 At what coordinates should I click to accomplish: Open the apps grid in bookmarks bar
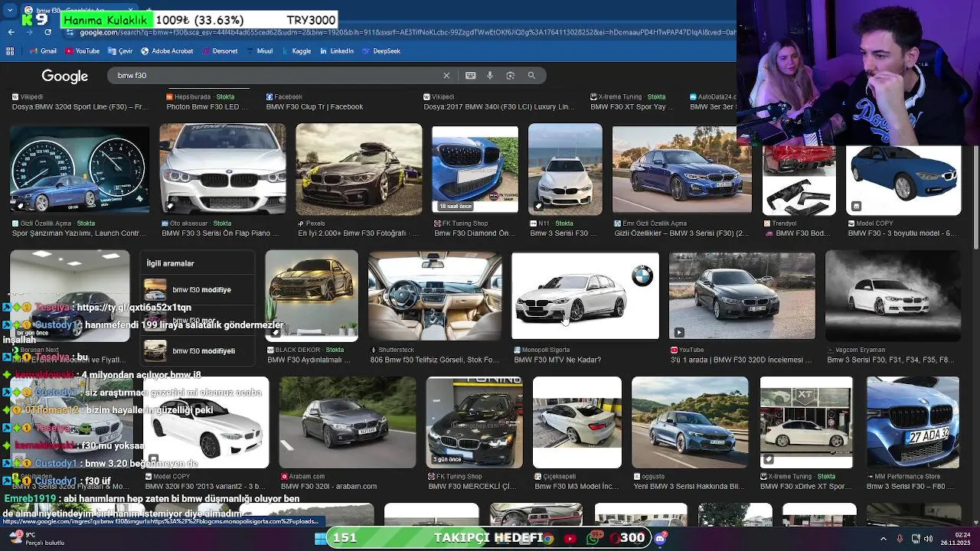point(10,51)
